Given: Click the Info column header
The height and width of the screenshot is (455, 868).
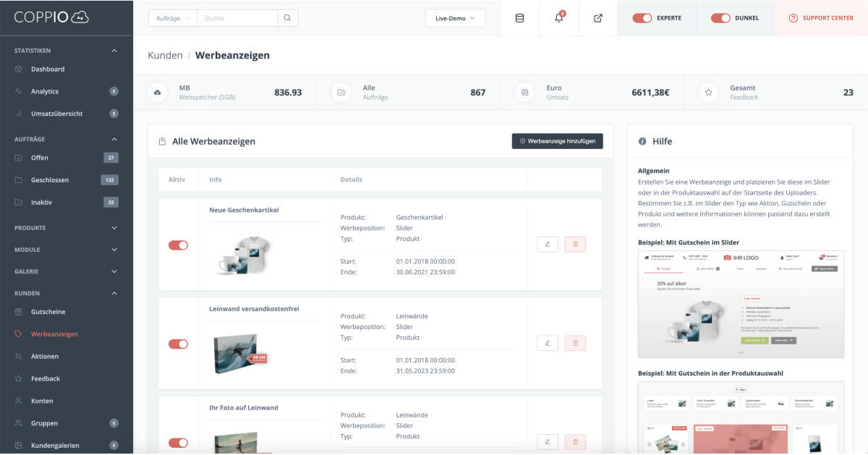Looking at the screenshot, I should 216,179.
